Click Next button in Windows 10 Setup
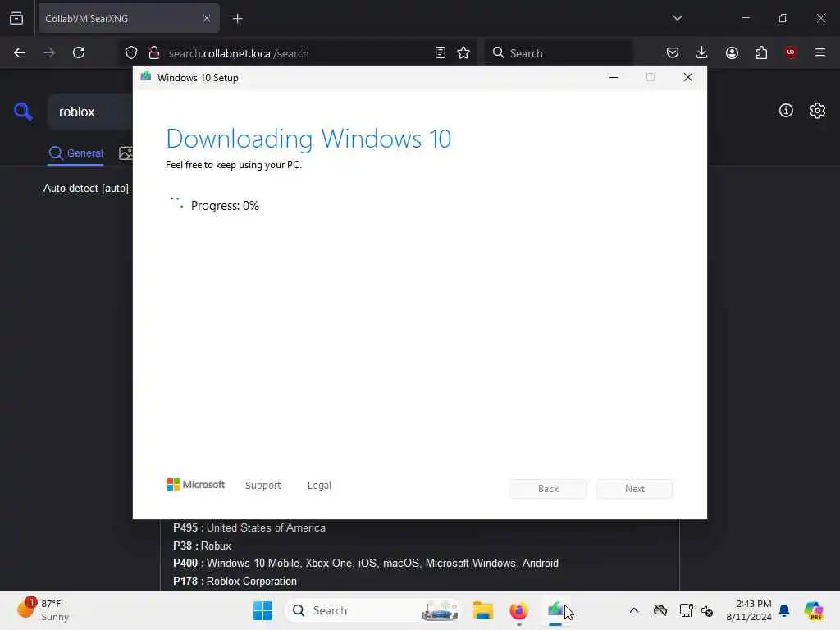 click(635, 489)
